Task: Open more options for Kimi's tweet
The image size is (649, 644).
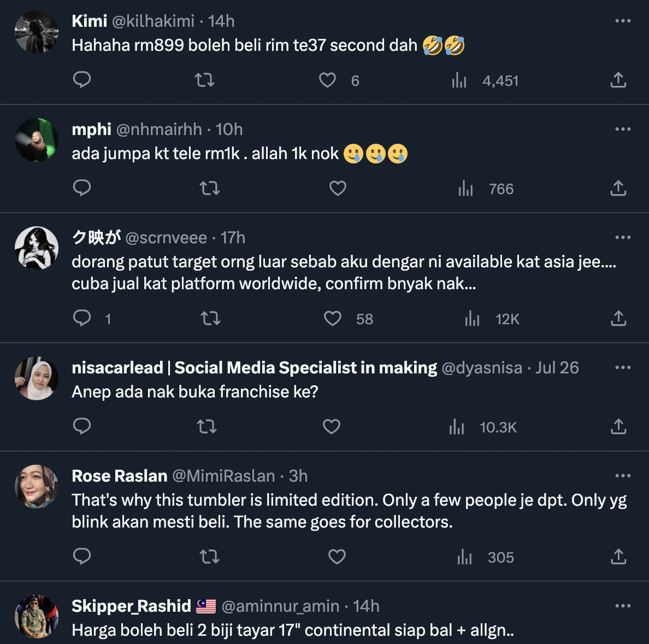Action: (x=623, y=21)
